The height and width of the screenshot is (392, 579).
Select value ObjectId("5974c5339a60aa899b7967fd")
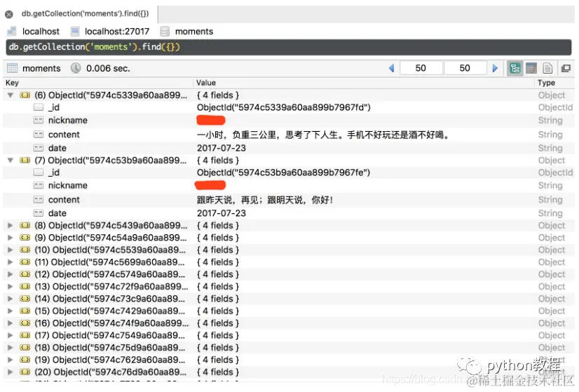click(284, 107)
